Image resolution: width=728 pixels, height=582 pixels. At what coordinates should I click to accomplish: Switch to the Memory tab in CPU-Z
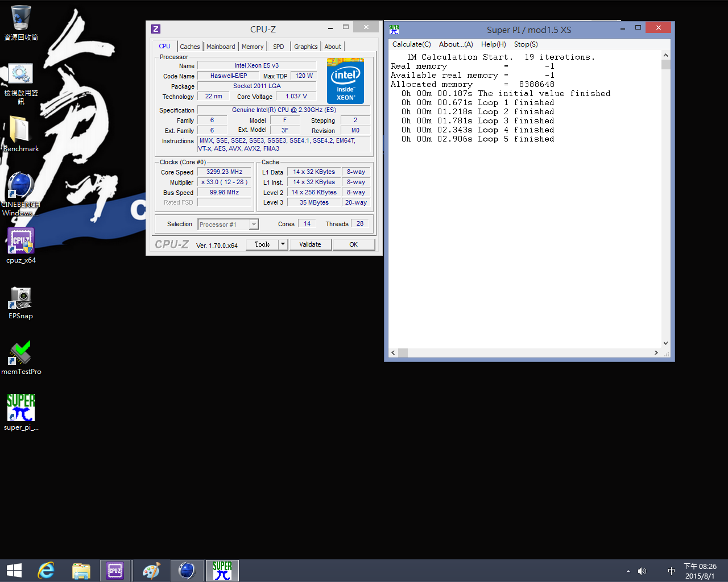tap(253, 47)
